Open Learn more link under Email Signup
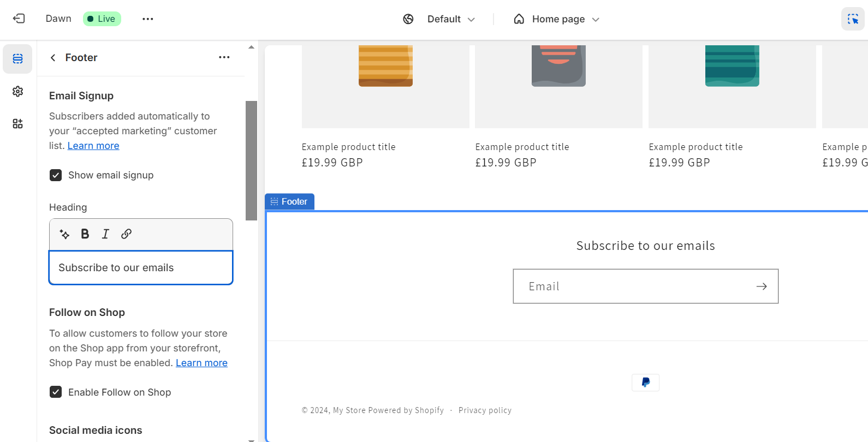Screen dimensions: 868x442 coord(93,146)
